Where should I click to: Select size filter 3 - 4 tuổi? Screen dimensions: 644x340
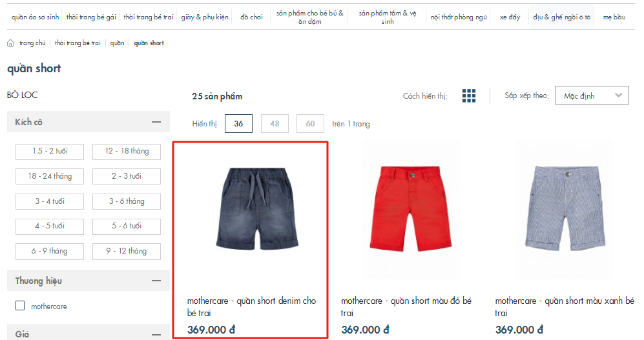coord(50,201)
